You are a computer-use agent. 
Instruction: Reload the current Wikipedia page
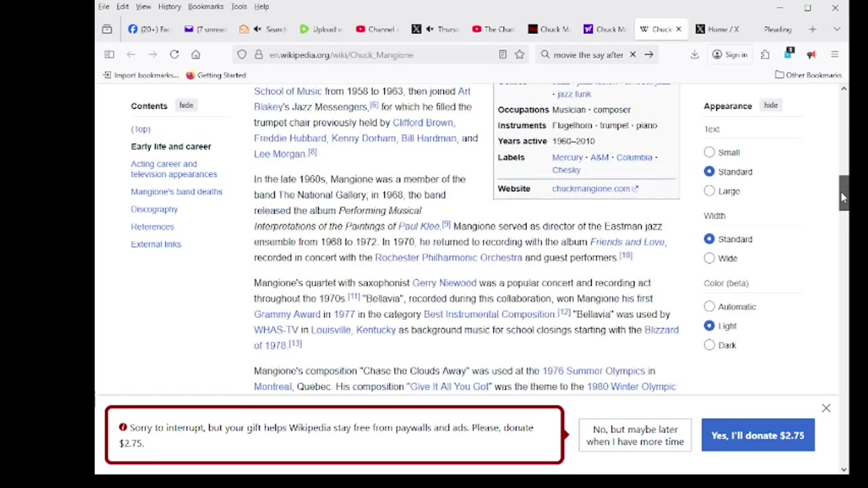(174, 54)
